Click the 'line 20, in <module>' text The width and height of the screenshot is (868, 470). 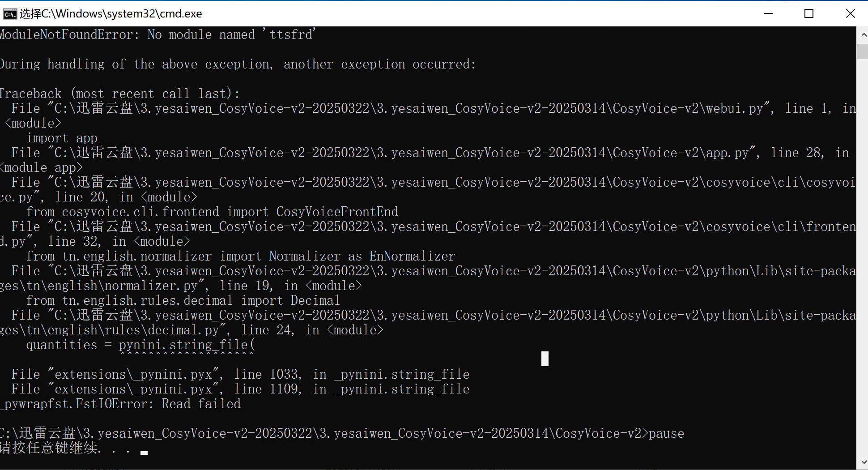[126, 197]
